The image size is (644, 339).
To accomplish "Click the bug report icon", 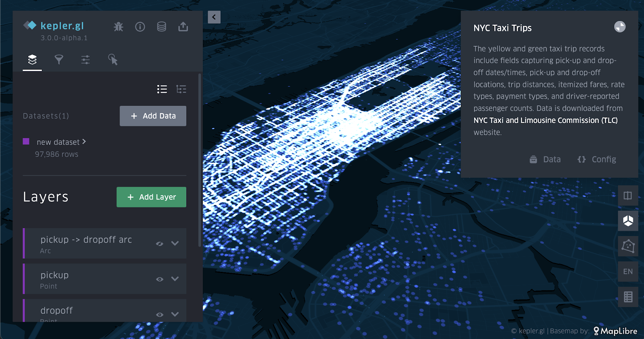I will coord(118,27).
